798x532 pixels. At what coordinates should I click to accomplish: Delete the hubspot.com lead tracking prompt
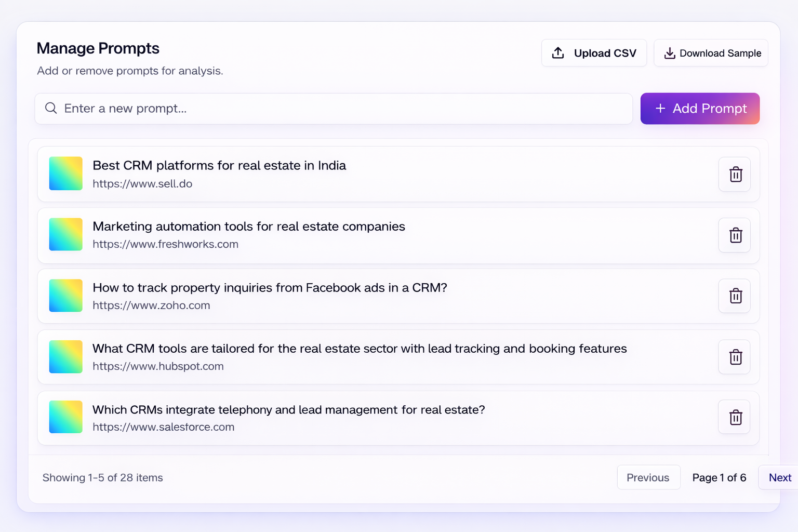pos(735,357)
